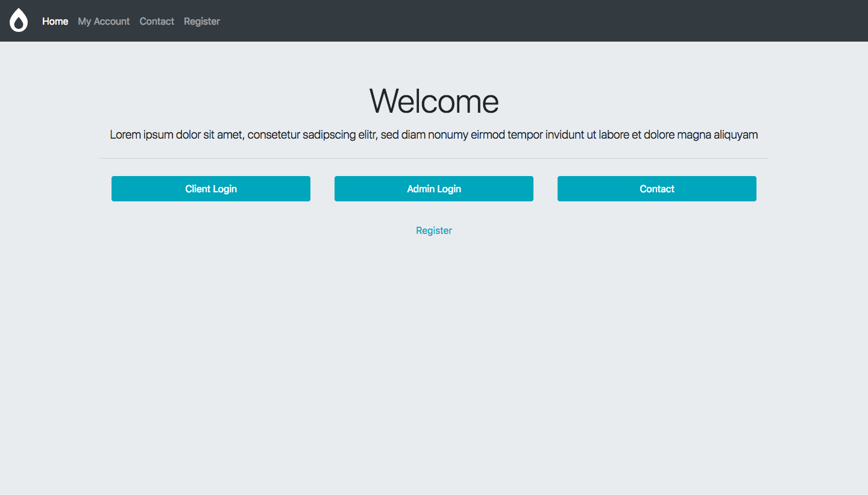Click the 'Client Login' label text
Image resolution: width=868 pixels, height=495 pixels.
(x=211, y=189)
